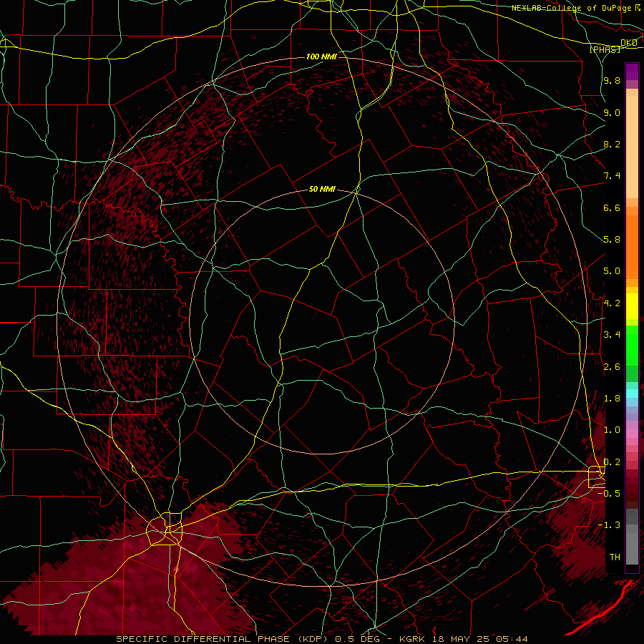
Task: Pick the yellow segment of the color bar
Action: click(x=632, y=306)
